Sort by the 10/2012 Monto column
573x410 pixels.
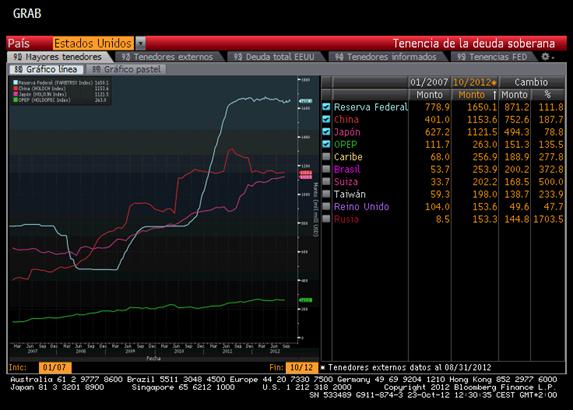coord(475,95)
